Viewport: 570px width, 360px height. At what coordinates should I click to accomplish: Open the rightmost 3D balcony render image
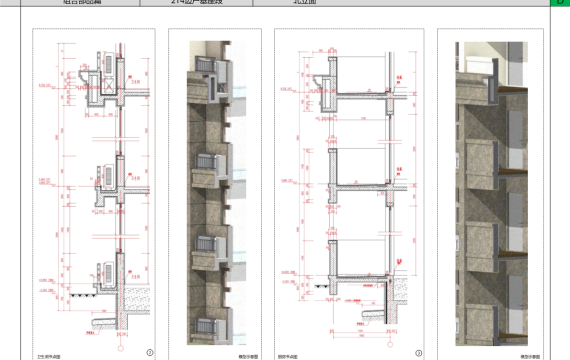coord(490,194)
